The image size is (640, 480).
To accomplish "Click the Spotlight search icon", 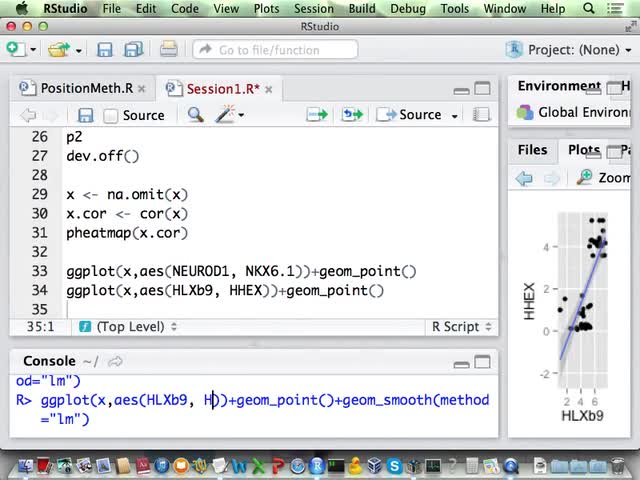I will pos(589,8).
